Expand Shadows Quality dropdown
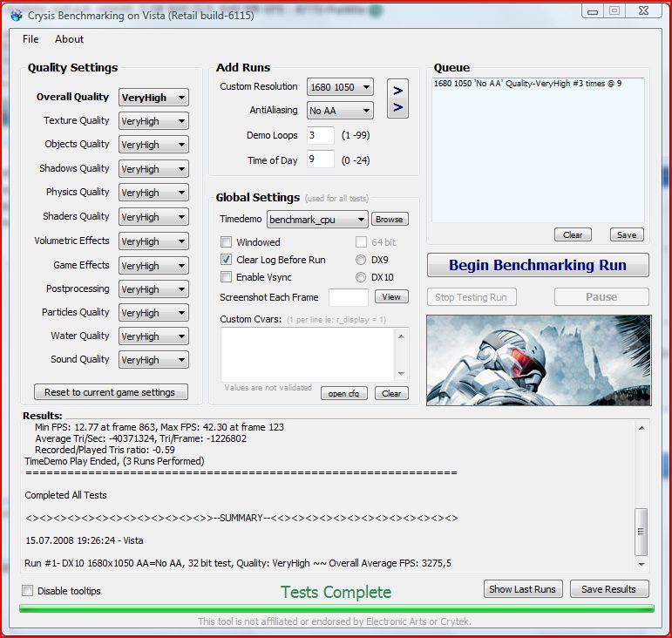 (x=153, y=169)
